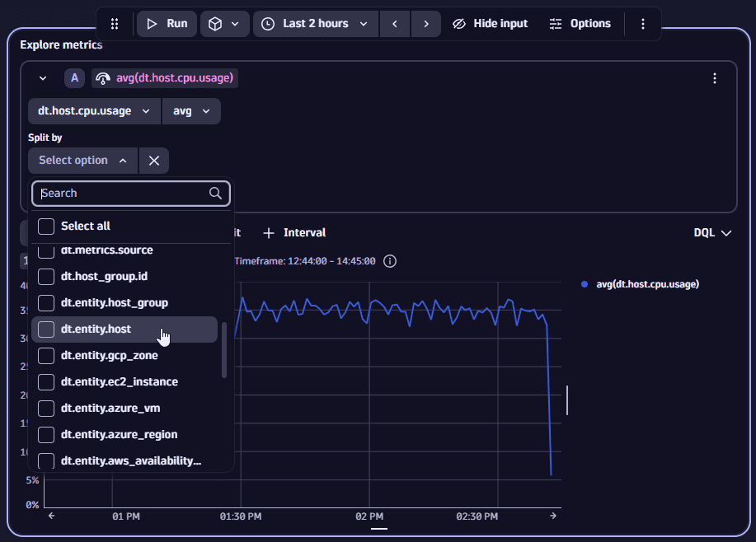756x542 pixels.
Task: Click the avg(dt.host.cpu.usage) metric chip
Action: [165, 78]
